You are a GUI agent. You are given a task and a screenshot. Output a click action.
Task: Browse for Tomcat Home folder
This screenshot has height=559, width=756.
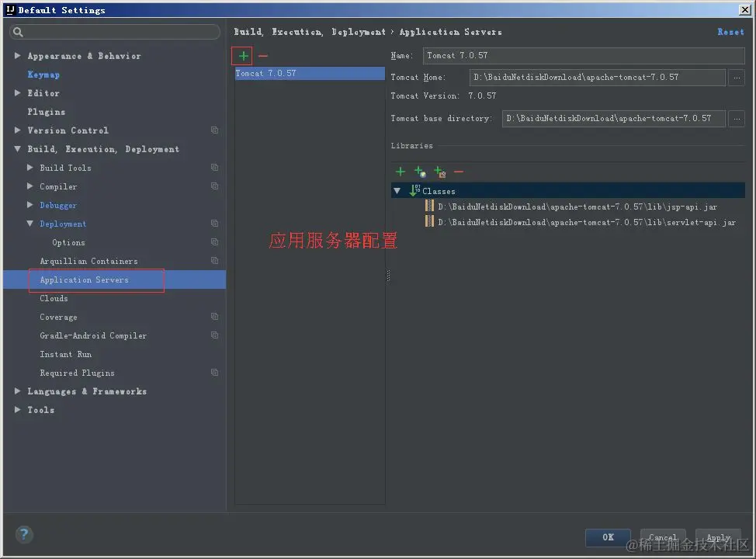coord(737,77)
